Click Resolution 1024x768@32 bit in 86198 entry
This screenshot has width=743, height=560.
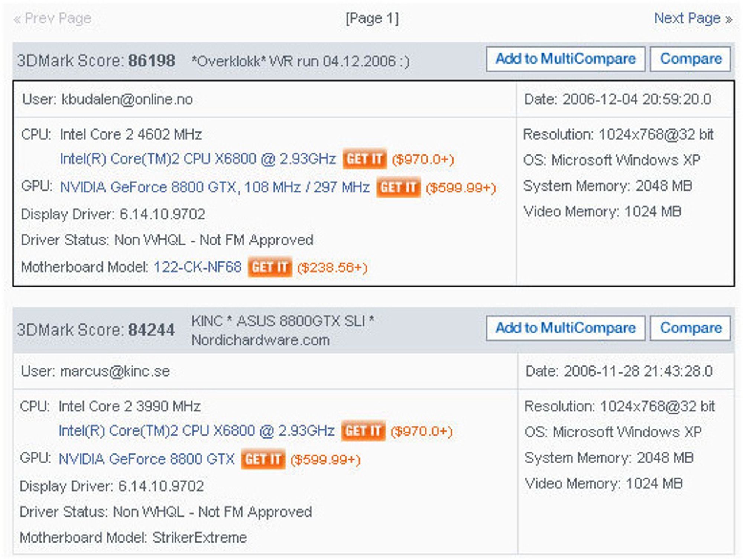[x=618, y=134]
